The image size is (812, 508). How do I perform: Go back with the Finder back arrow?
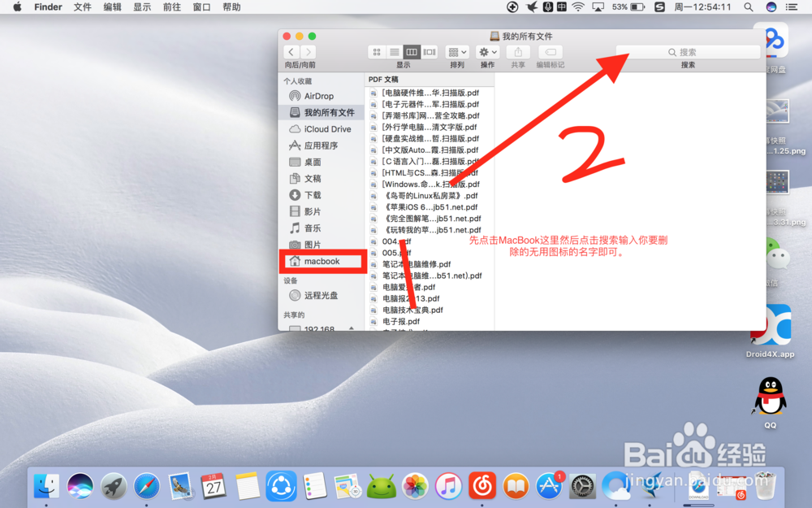click(x=292, y=52)
